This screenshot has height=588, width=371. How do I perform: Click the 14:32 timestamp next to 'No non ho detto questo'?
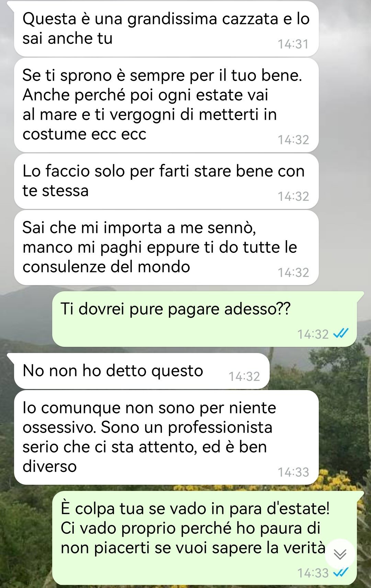pos(244,376)
